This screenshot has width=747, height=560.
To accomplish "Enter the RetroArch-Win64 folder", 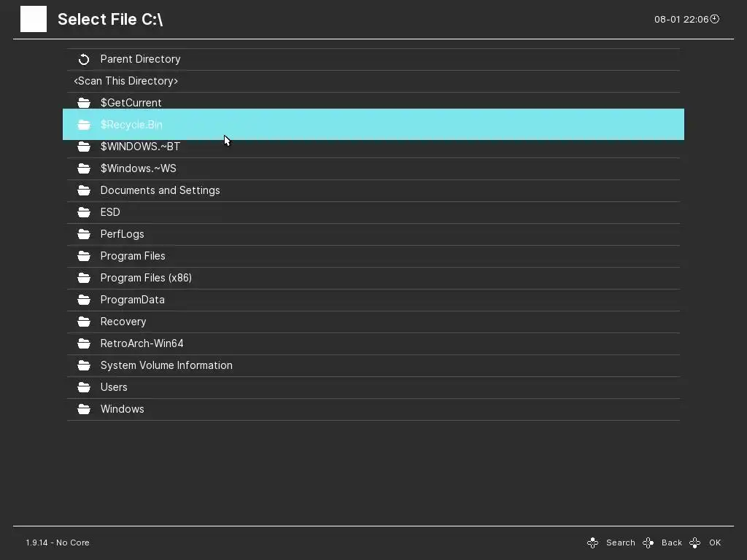I will pos(142,343).
